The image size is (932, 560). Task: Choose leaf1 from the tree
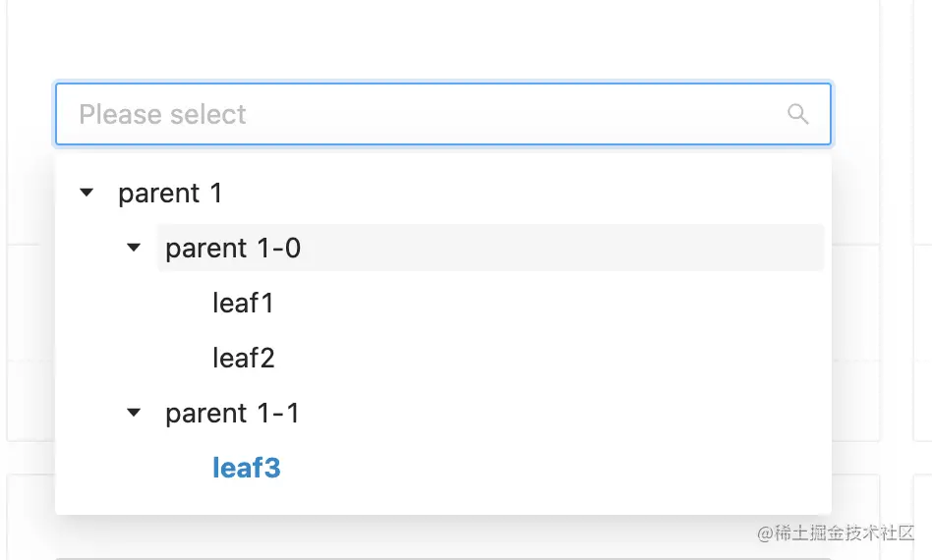(243, 304)
